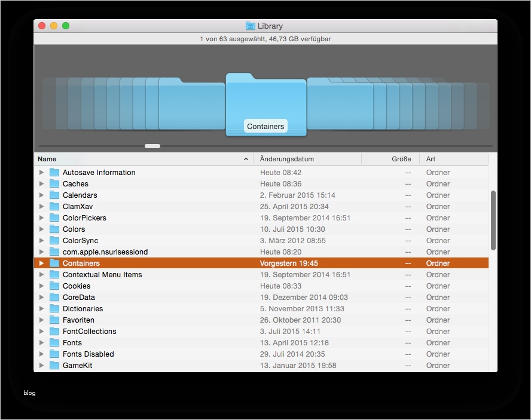Zoom the Library window with green button

click(x=66, y=26)
